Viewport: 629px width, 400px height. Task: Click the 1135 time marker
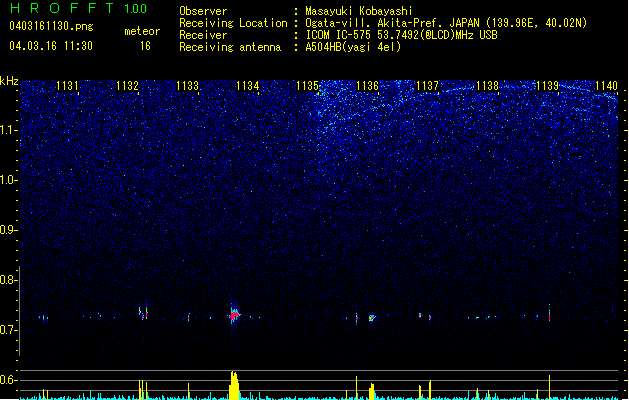(307, 85)
